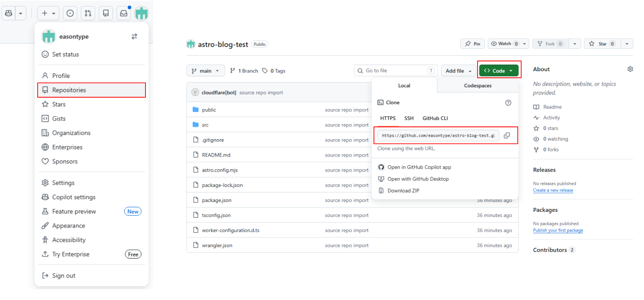This screenshot has height=300, width=644.
Task: Click the clone help question icon
Action: tap(508, 103)
